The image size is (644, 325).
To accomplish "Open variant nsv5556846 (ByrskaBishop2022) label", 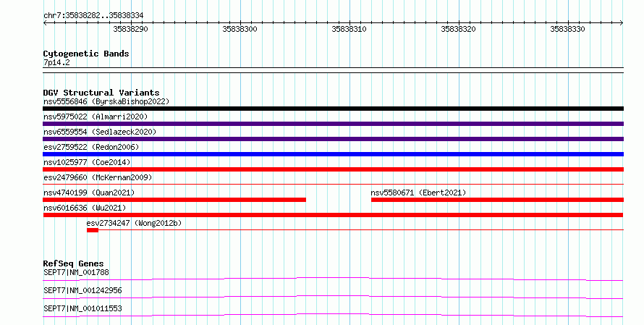I will [x=106, y=101].
